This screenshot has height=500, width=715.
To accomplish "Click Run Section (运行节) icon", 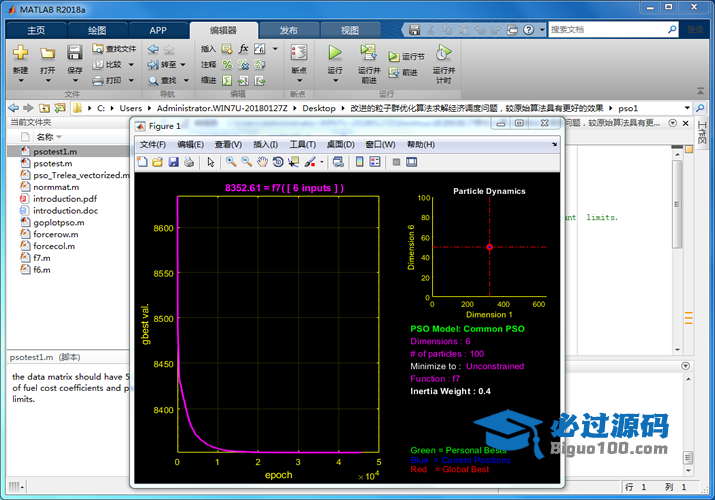I will click(394, 57).
